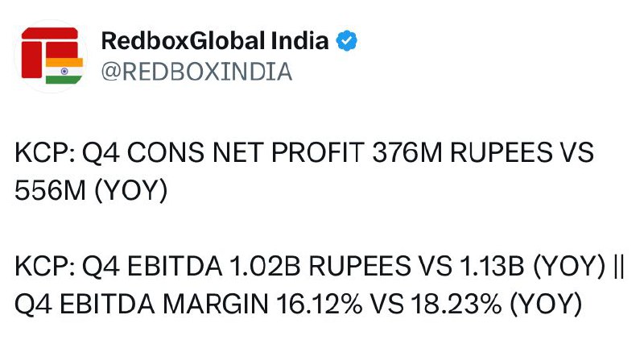This screenshot has height=344, width=644.
Task: Open the RedboxGlobal India display name
Action: (x=215, y=41)
